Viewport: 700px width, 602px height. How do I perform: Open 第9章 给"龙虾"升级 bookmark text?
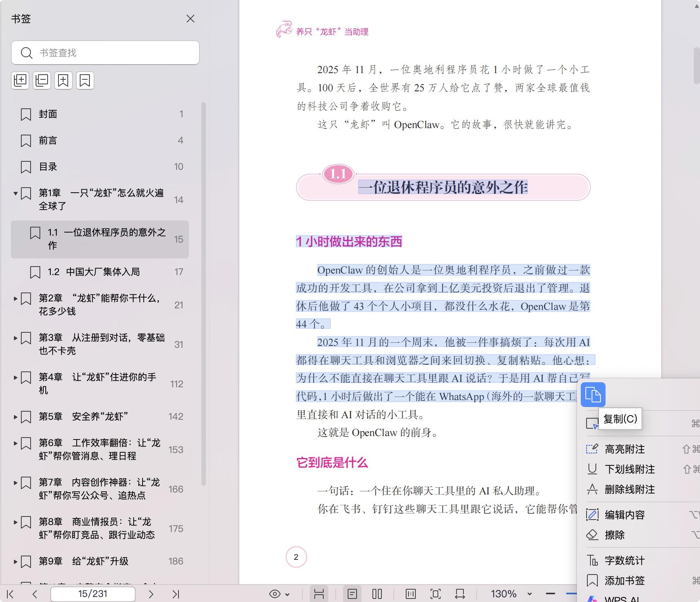click(x=84, y=561)
